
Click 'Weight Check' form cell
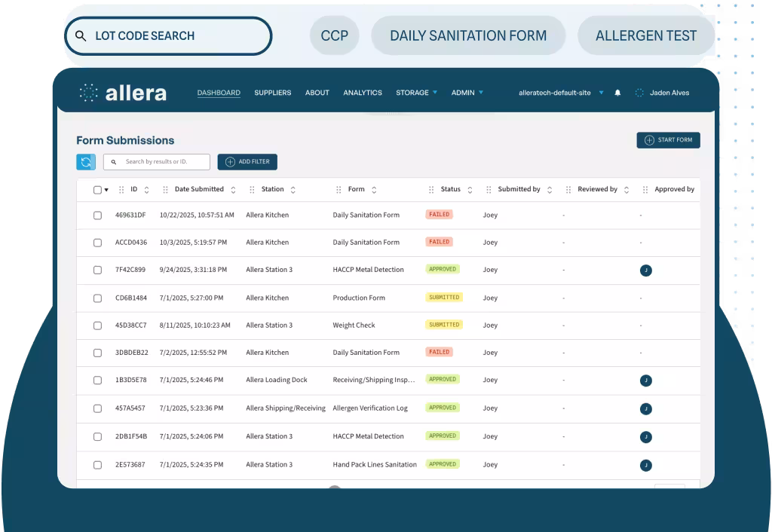click(x=354, y=326)
